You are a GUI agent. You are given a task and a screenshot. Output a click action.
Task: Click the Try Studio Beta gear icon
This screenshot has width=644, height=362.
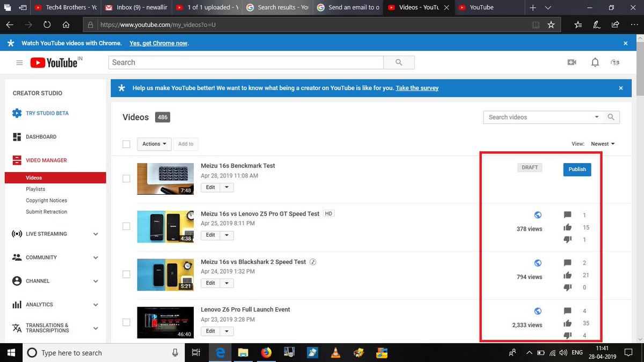coord(17,113)
